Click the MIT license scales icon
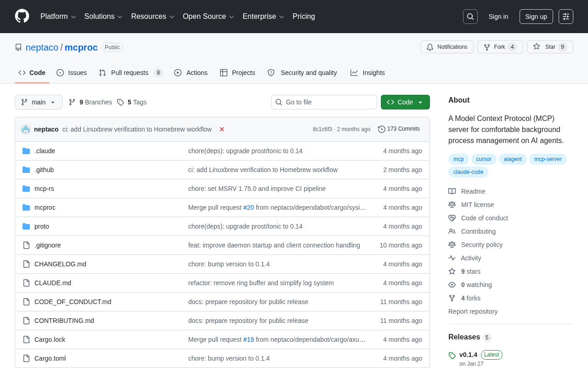 pyautogui.click(x=452, y=205)
